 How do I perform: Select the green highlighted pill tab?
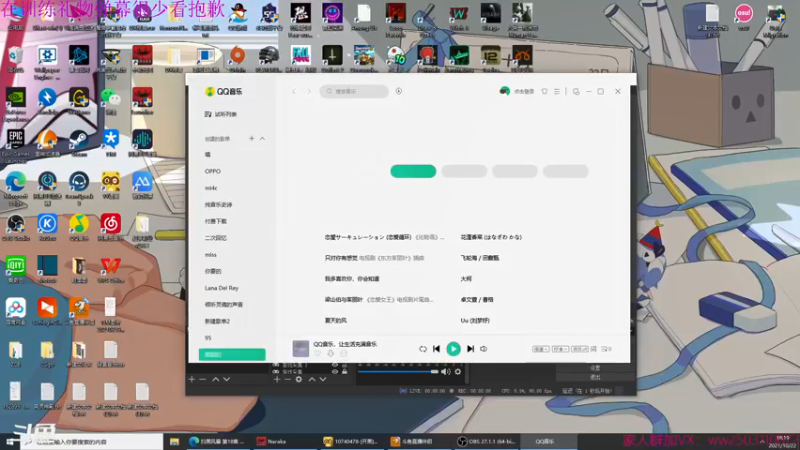[x=413, y=171]
